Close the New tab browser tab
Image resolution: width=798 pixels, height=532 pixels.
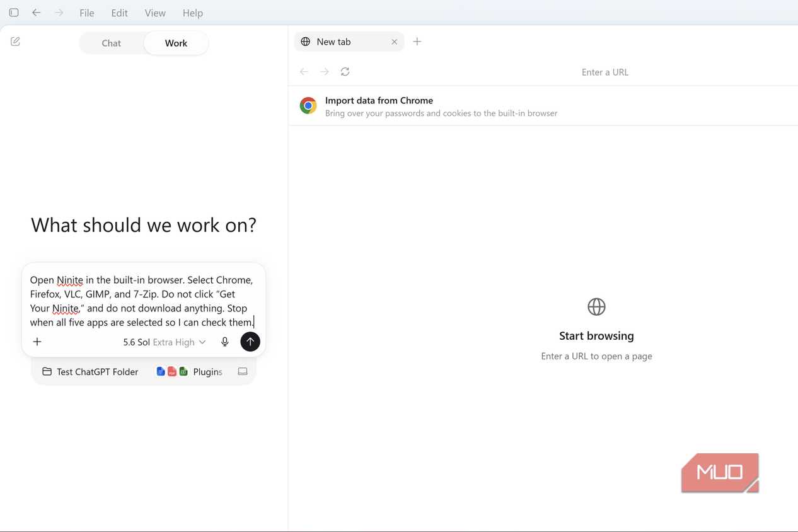pos(394,42)
